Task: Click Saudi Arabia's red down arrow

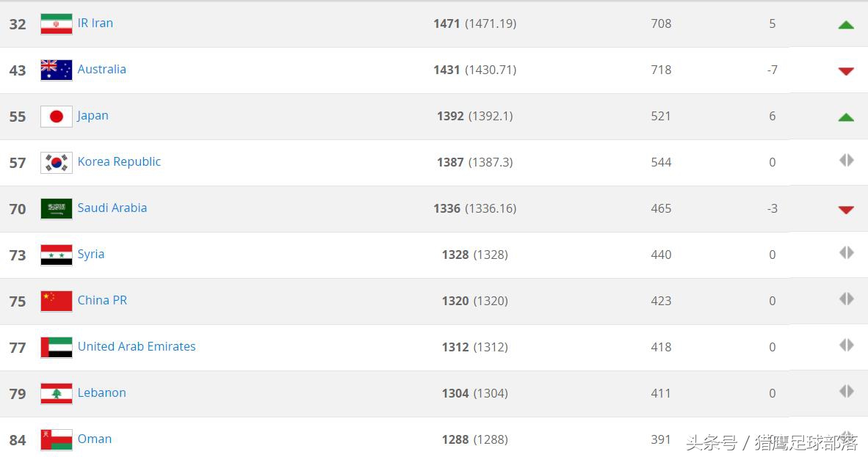Action: pyautogui.click(x=846, y=210)
